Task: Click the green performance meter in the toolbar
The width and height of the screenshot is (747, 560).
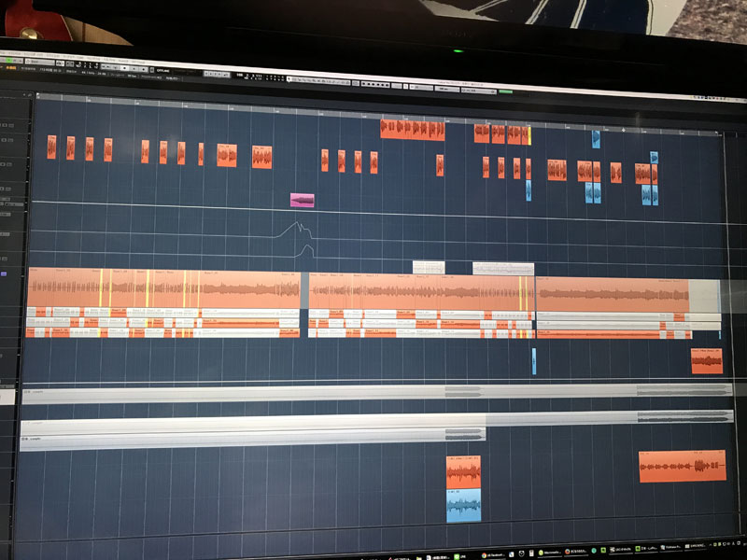Action: pyautogui.click(x=505, y=91)
